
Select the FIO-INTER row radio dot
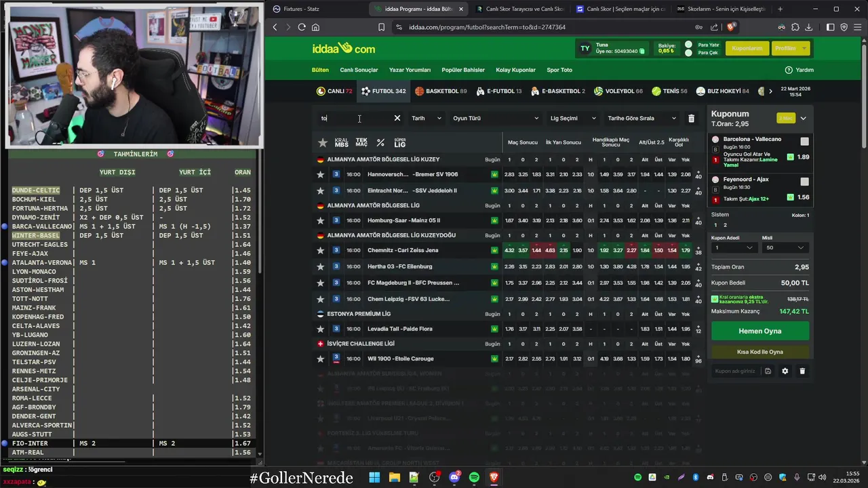coord(5,443)
